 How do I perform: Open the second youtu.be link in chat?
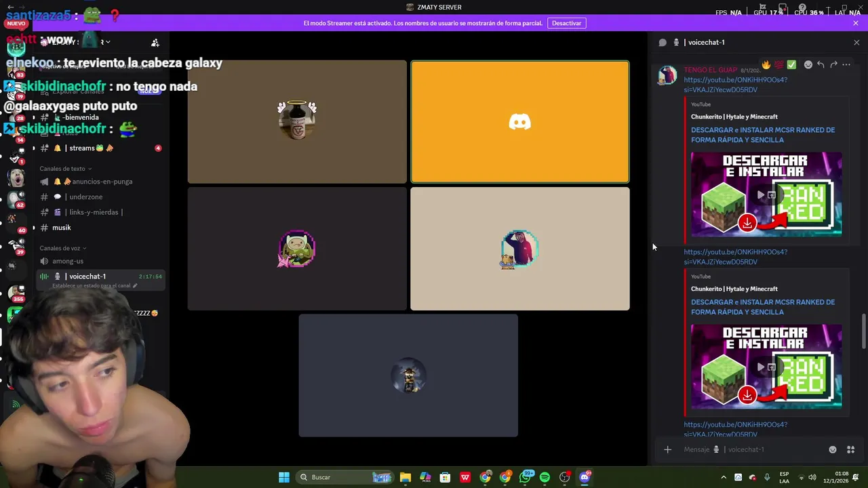735,257
